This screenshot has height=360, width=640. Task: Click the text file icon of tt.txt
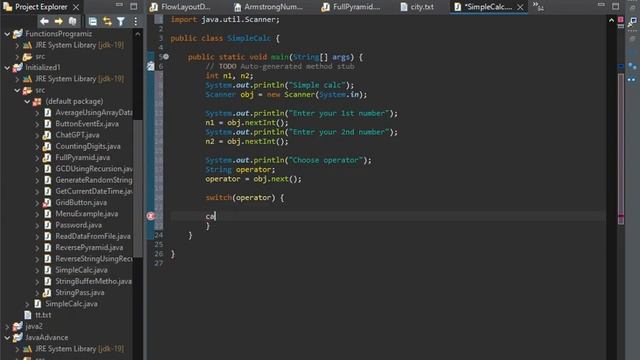click(x=28, y=315)
